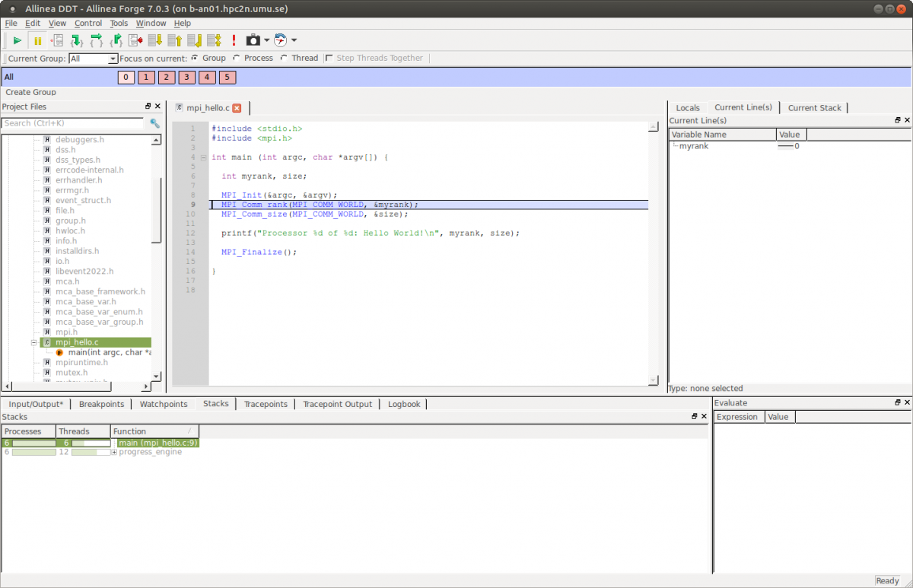Close the Evaluate panel
This screenshot has width=913, height=588.
coord(907,402)
